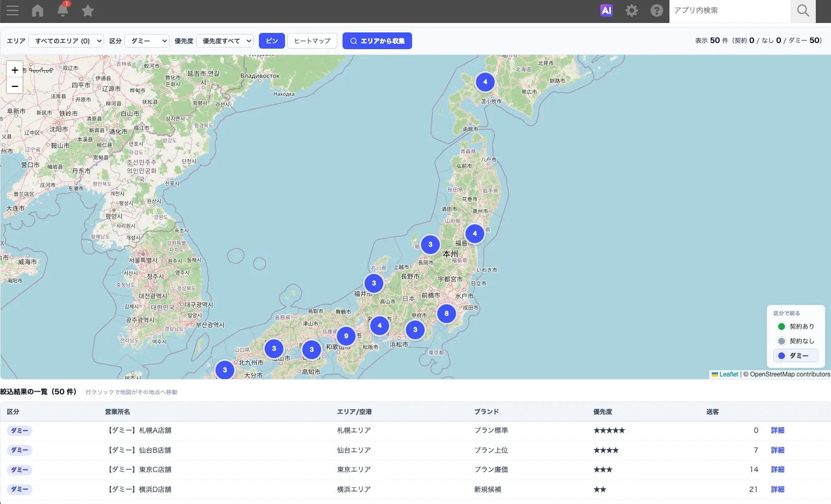The height and width of the screenshot is (504, 831).
Task: Toggle ダミー legend filter
Action: (x=795, y=356)
